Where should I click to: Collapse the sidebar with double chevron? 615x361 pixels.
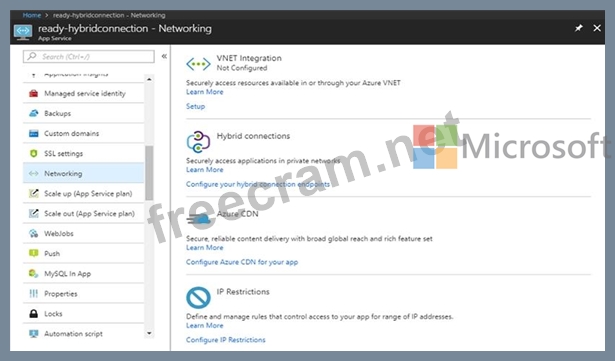164,56
